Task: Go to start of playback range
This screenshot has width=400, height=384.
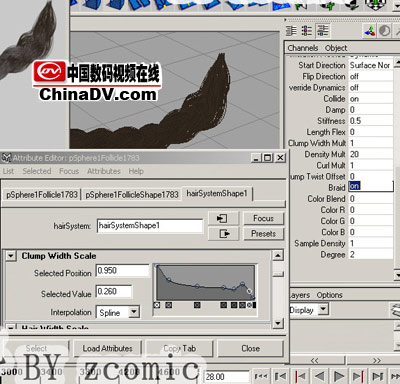Action: [x=261, y=376]
